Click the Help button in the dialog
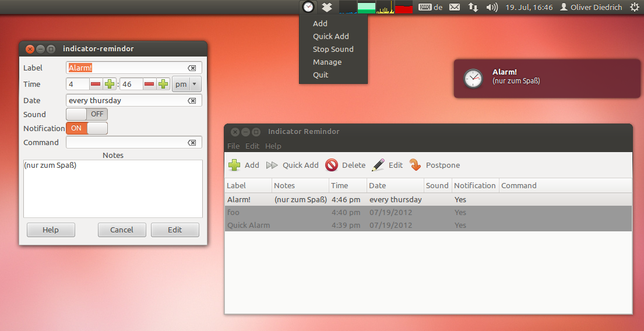This screenshot has width=644, height=331. tap(51, 230)
